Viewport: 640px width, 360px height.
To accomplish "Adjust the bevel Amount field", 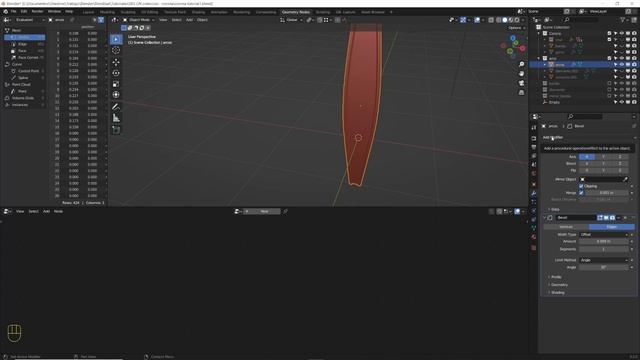I will click(604, 242).
